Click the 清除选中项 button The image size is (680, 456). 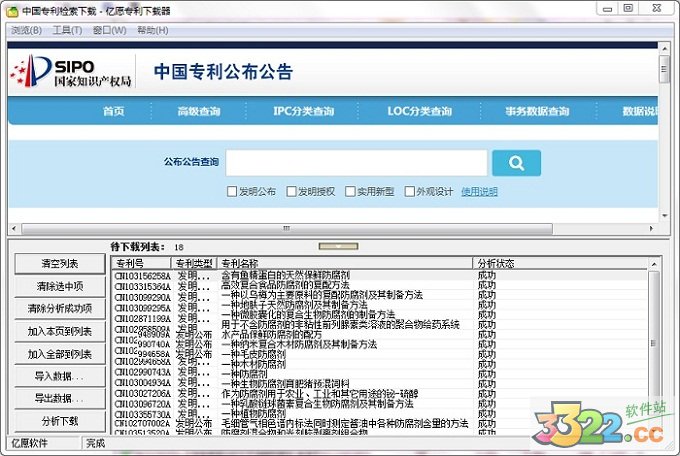coord(60,286)
